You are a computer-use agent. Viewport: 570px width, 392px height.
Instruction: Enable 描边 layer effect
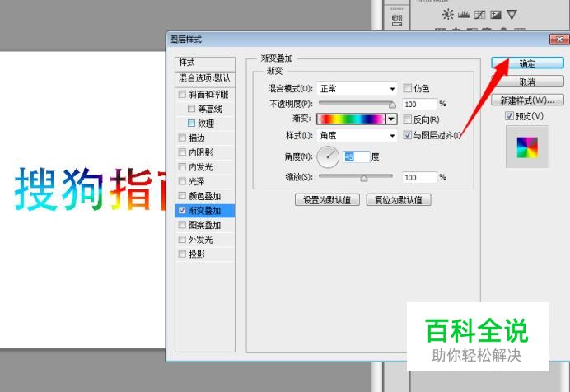pyautogui.click(x=182, y=138)
